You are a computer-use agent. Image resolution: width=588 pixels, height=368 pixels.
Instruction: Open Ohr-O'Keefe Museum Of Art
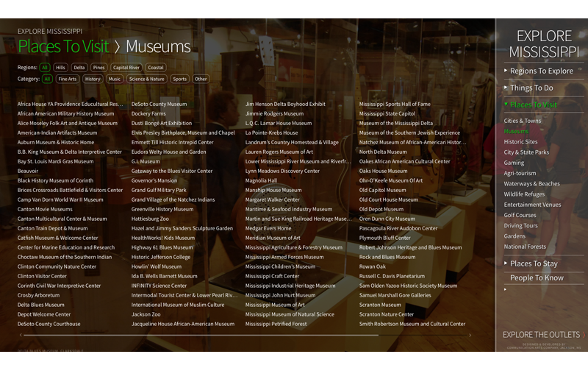pyautogui.click(x=391, y=180)
